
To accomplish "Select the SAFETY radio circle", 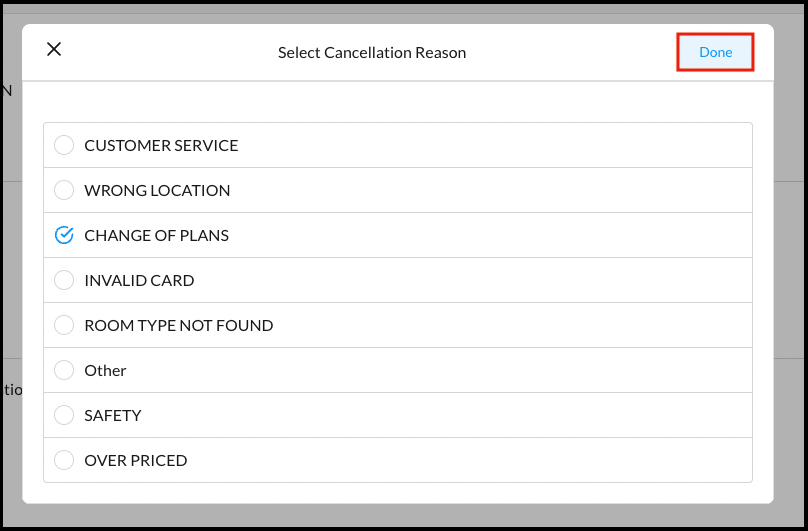I will click(64, 415).
